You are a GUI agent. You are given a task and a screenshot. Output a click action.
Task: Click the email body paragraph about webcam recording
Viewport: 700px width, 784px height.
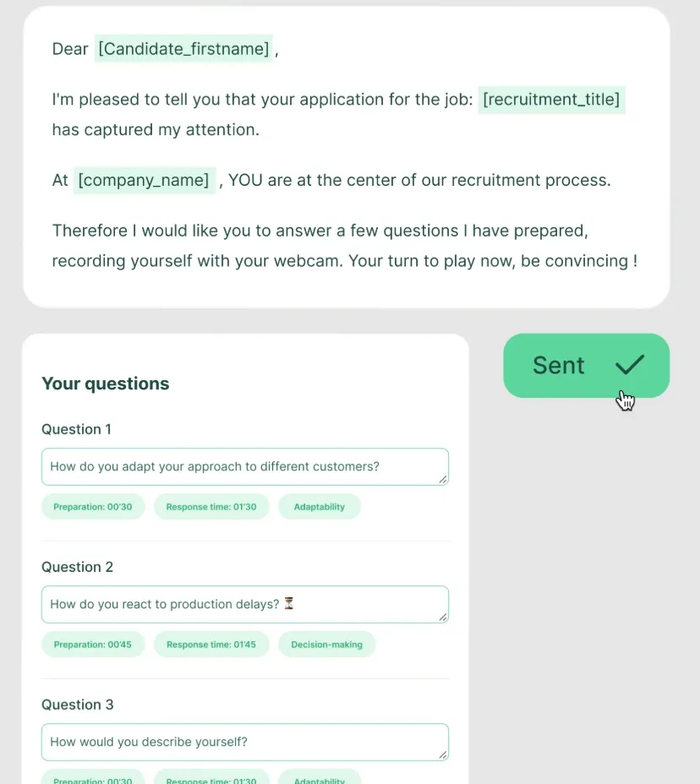[x=345, y=246]
